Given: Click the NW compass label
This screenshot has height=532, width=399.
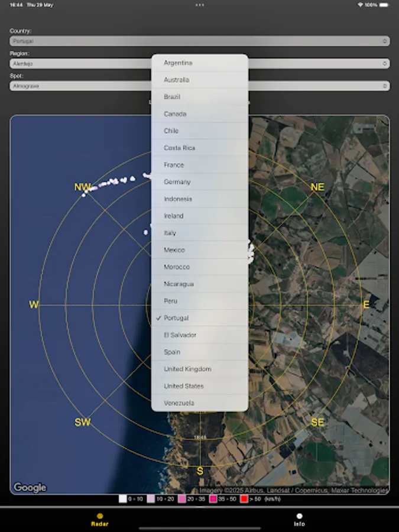Looking at the screenshot, I should coord(82,187).
